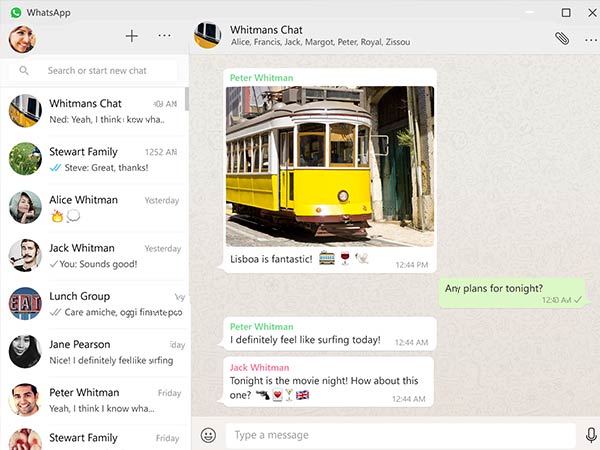Open your own profile avatar
This screenshot has width=600, height=450.
pyautogui.click(x=22, y=38)
